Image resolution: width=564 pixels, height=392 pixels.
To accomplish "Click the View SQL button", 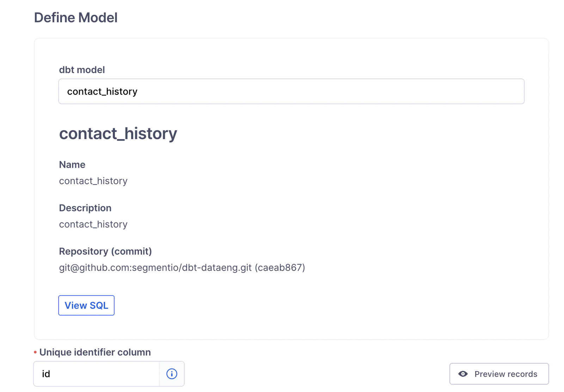I will click(x=86, y=305).
